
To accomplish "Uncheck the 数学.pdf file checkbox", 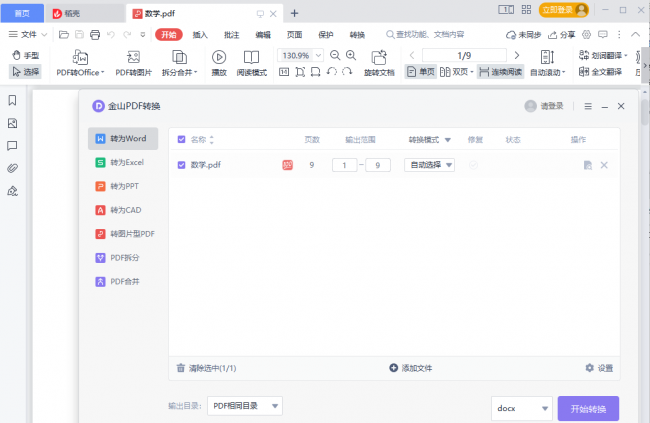I will coord(181,165).
